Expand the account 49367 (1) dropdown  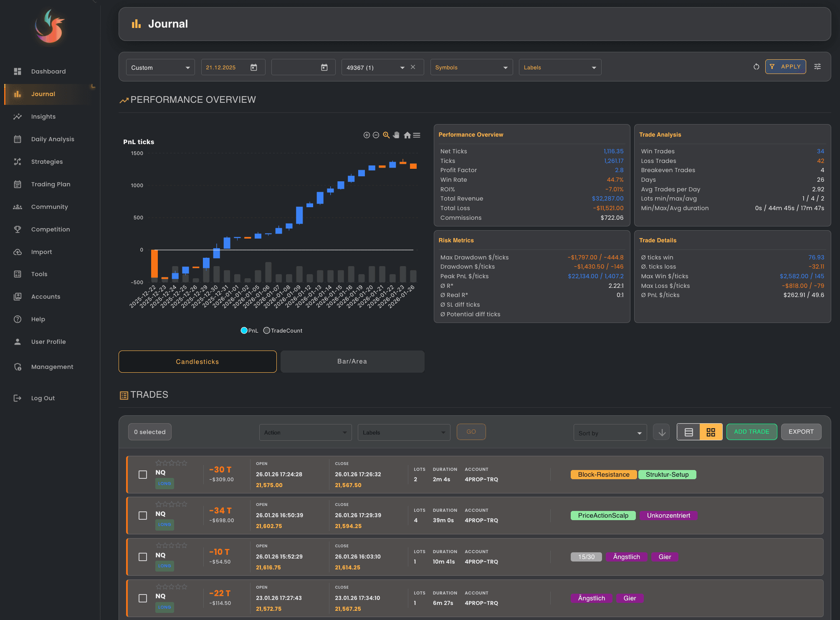coord(402,68)
